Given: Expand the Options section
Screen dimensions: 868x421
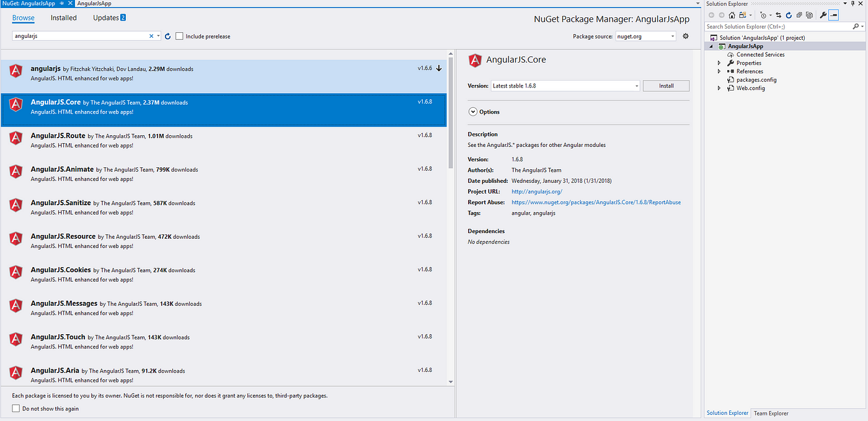Looking at the screenshot, I should coord(473,112).
